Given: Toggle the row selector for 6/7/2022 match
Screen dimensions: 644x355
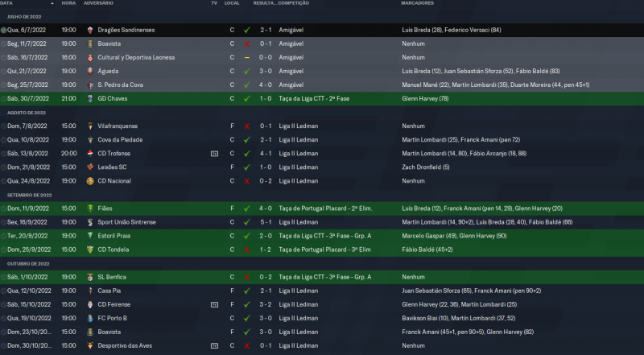Looking at the screenshot, I should [x=3, y=30].
